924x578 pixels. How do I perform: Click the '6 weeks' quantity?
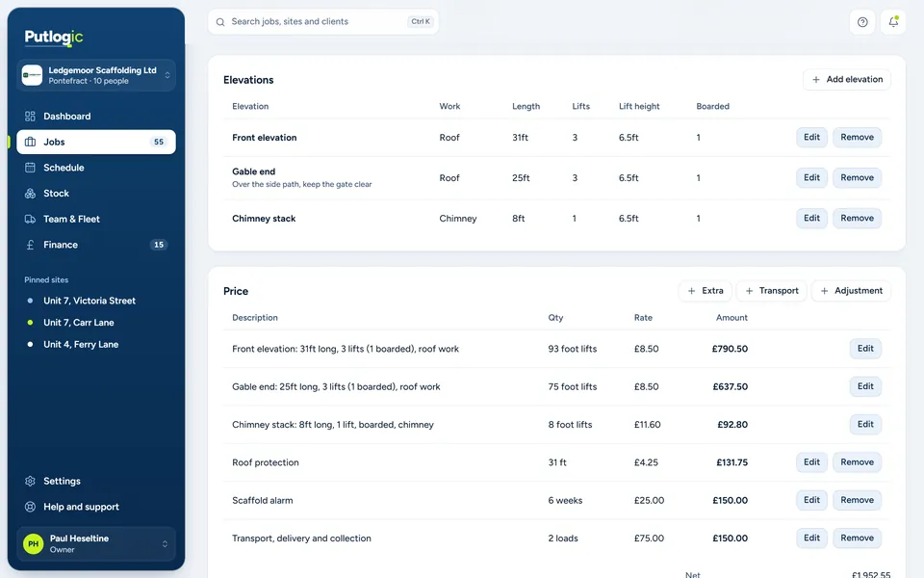point(565,500)
